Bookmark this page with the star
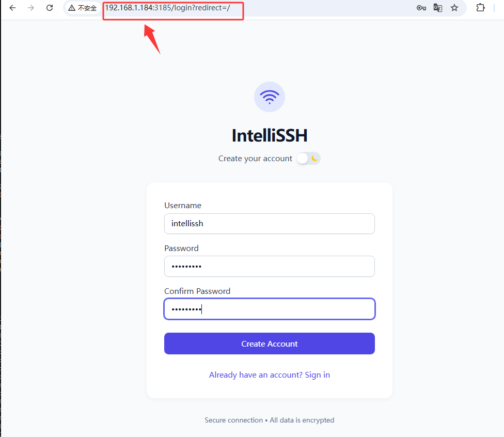Screen dimensions: 504x437 (454, 8)
